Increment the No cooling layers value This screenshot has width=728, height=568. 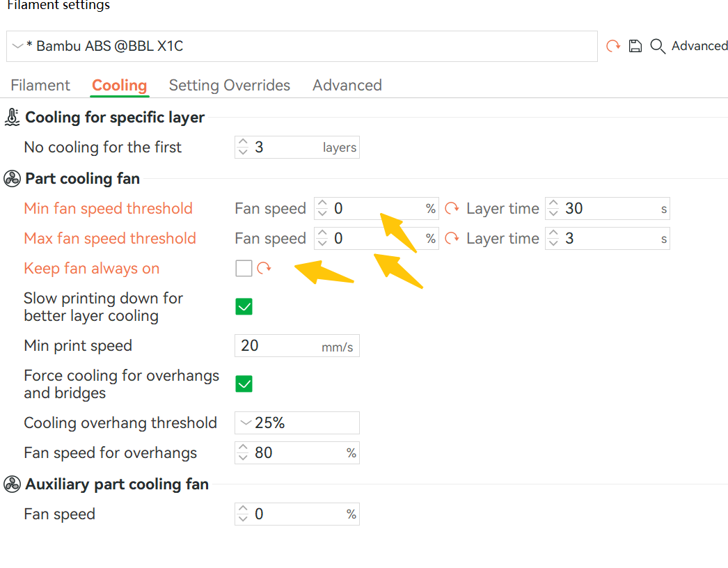(243, 143)
